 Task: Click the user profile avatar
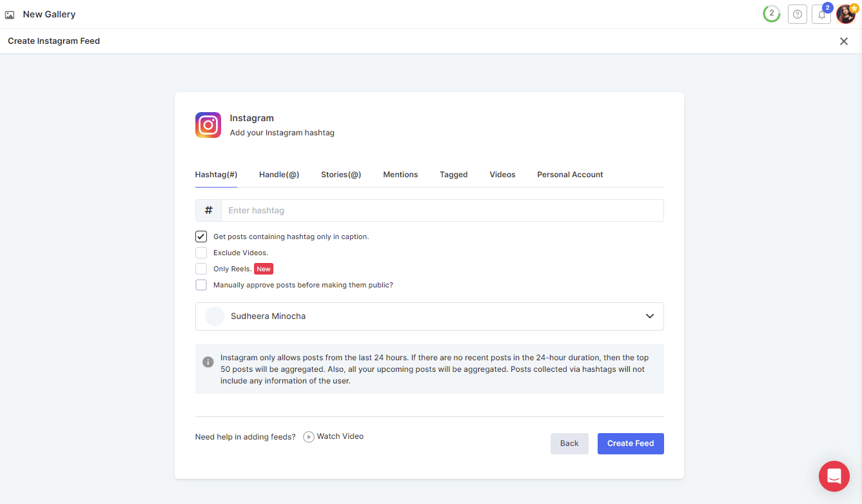pyautogui.click(x=845, y=14)
